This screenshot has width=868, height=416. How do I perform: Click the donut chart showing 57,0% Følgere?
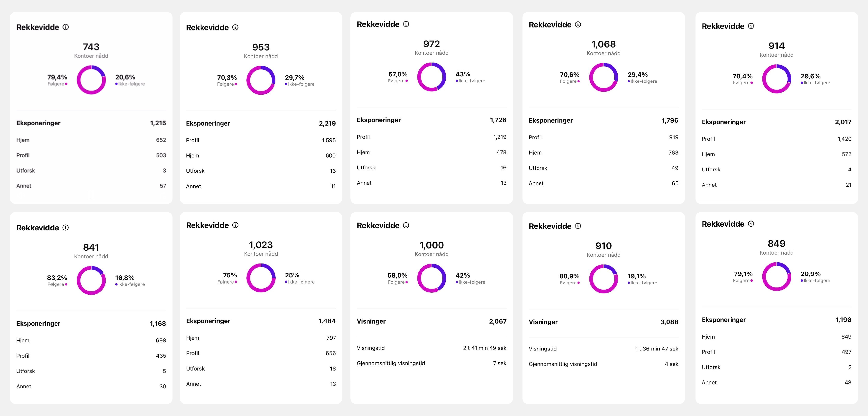click(432, 77)
